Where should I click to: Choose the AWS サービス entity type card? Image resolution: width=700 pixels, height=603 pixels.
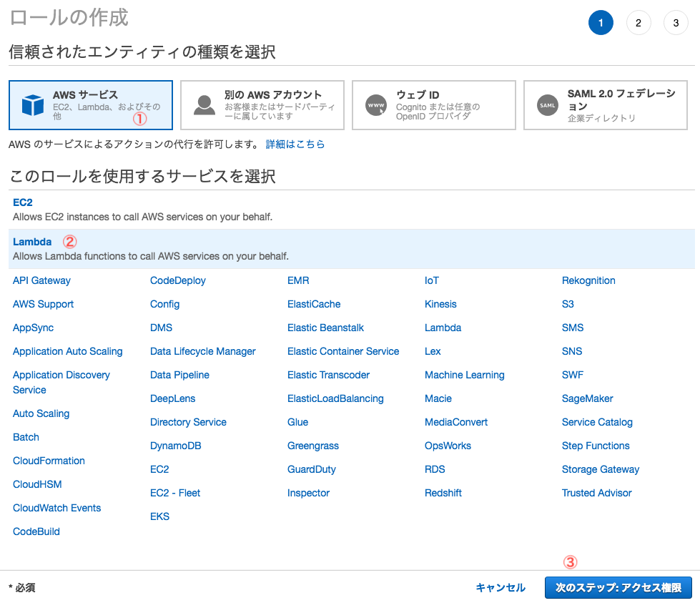[x=91, y=105]
